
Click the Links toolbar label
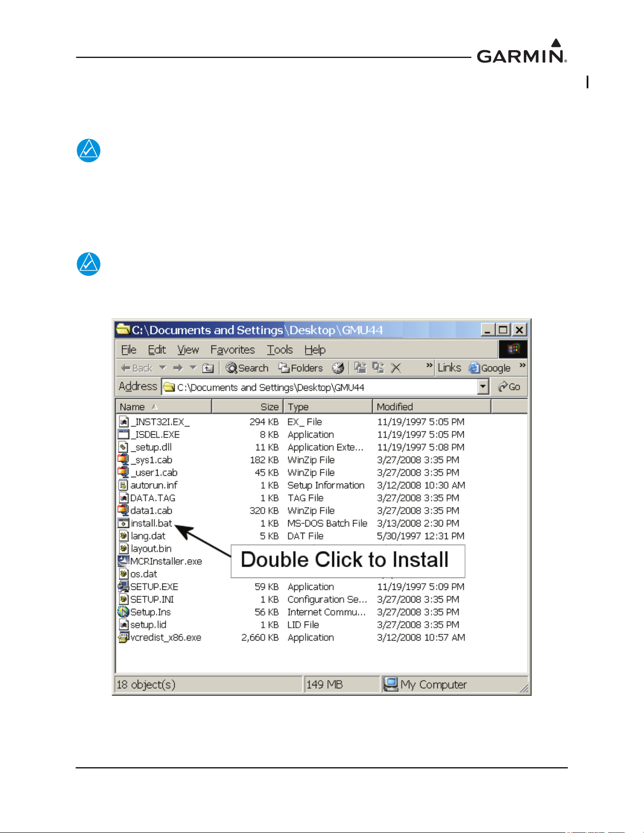[449, 368]
